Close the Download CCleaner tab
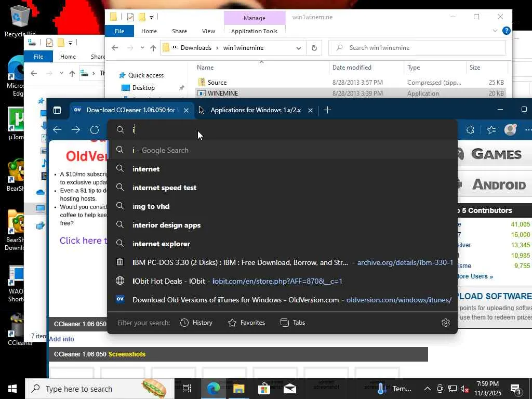Image resolution: width=532 pixels, height=399 pixels. (x=187, y=110)
